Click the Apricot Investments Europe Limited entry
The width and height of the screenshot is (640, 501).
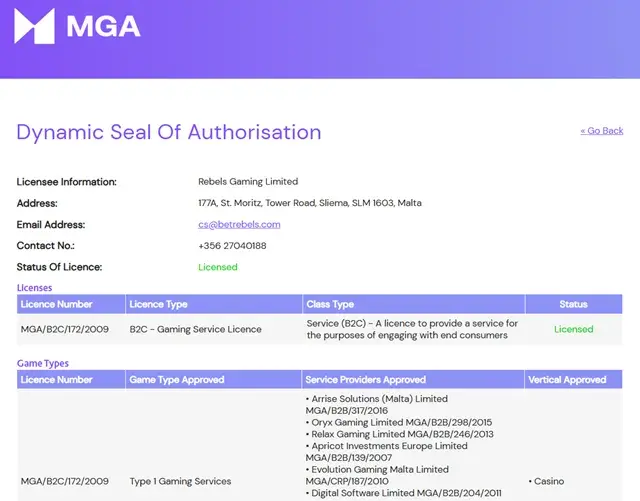(387, 452)
